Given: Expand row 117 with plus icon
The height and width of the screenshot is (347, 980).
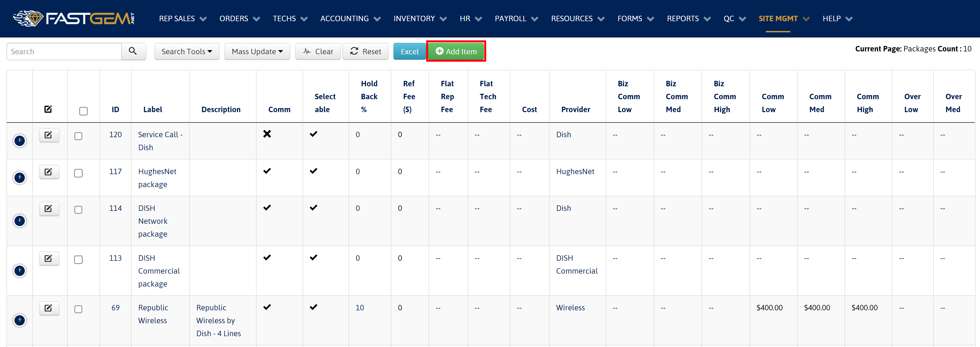Looking at the screenshot, I should [20, 178].
